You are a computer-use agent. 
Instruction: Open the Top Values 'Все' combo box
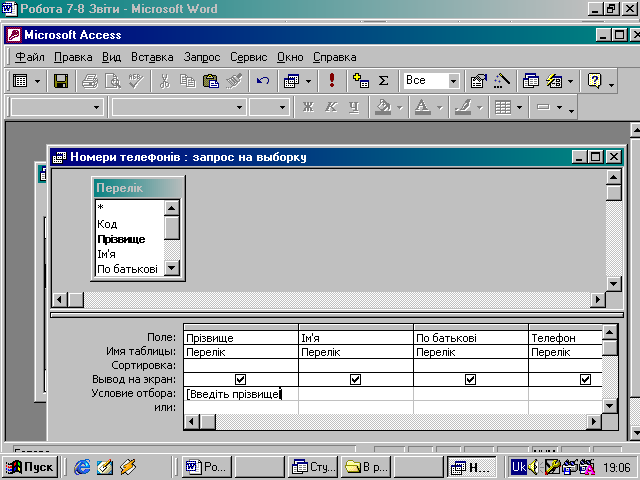453,80
